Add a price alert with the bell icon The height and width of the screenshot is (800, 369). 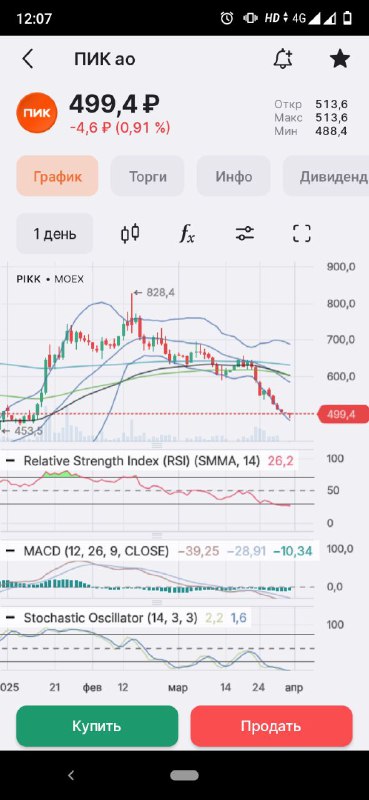(283, 60)
